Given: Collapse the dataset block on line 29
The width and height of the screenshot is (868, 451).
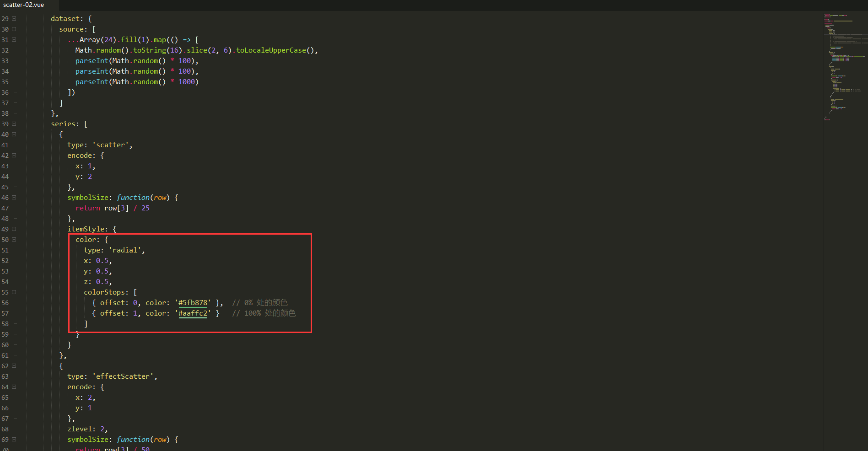Looking at the screenshot, I should click(14, 19).
